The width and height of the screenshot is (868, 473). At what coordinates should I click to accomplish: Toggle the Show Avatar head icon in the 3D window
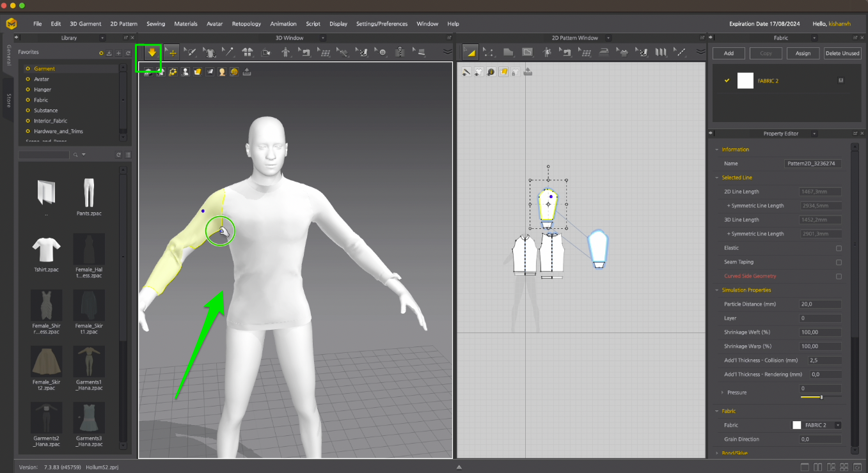pos(222,72)
